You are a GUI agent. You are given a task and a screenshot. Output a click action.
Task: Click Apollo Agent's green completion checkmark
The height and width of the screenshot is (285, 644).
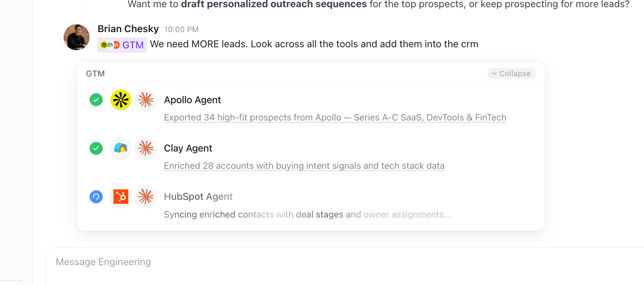(96, 100)
